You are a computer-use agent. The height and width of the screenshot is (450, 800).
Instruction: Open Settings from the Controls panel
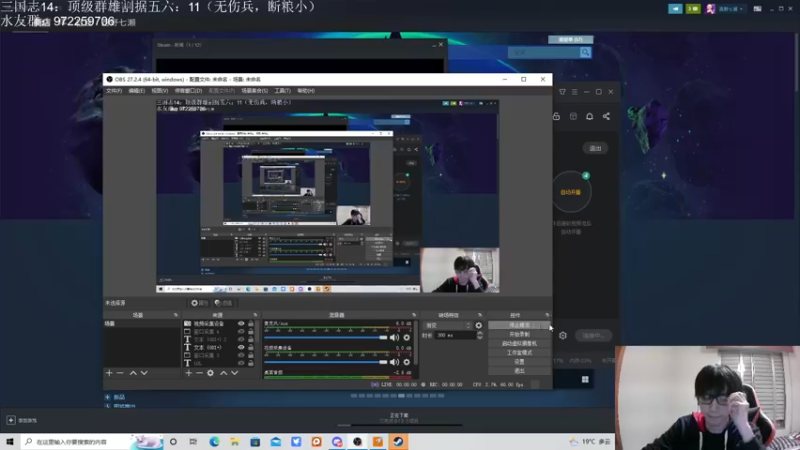tap(519, 362)
